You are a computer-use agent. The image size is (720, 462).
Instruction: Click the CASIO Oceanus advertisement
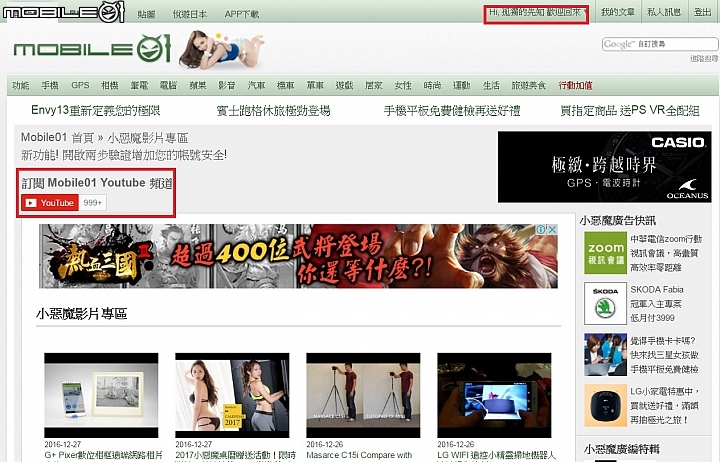pos(604,167)
